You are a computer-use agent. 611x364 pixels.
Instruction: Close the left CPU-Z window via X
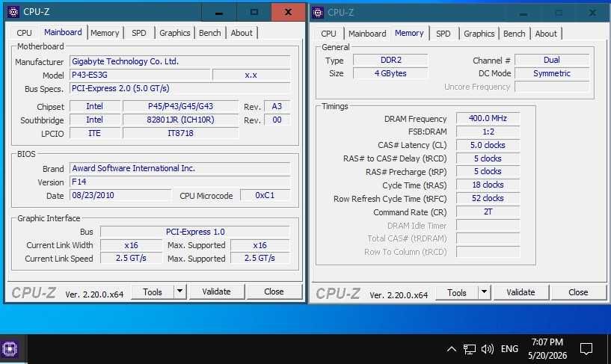click(x=288, y=13)
